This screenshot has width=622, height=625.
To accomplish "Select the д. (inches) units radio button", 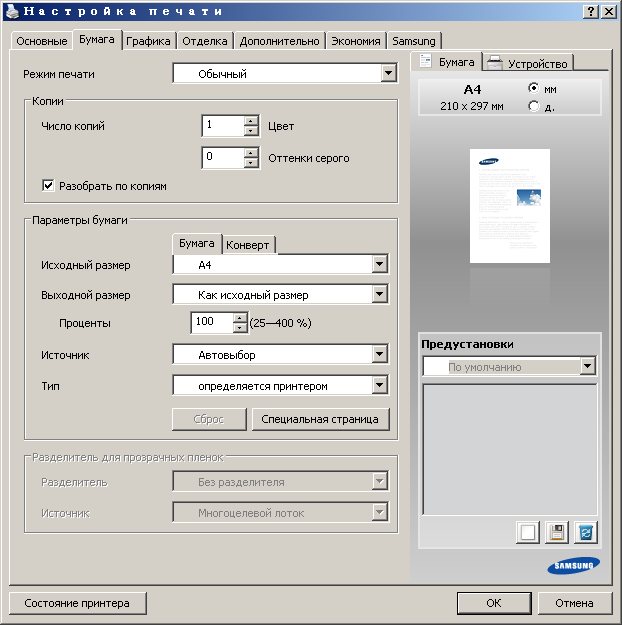I will (x=533, y=106).
